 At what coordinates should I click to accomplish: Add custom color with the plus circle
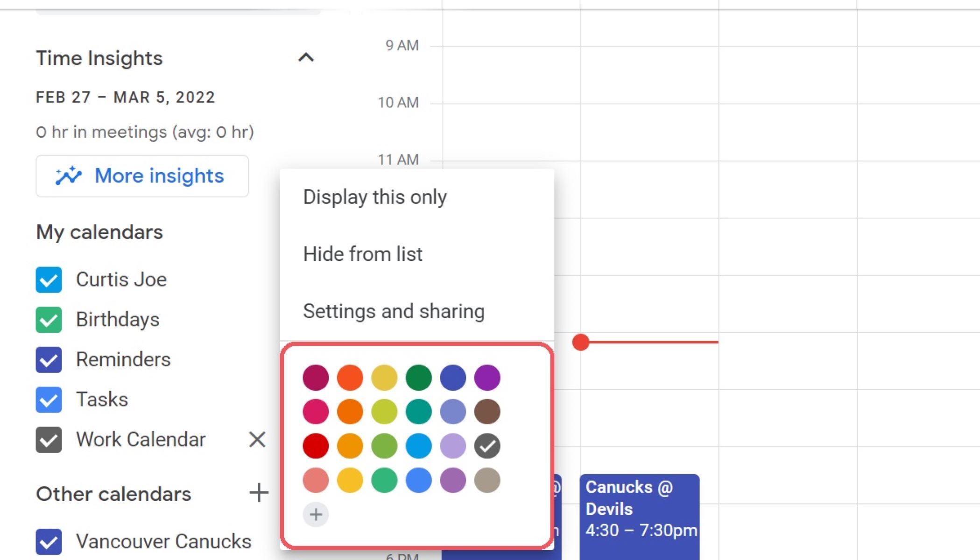(316, 514)
